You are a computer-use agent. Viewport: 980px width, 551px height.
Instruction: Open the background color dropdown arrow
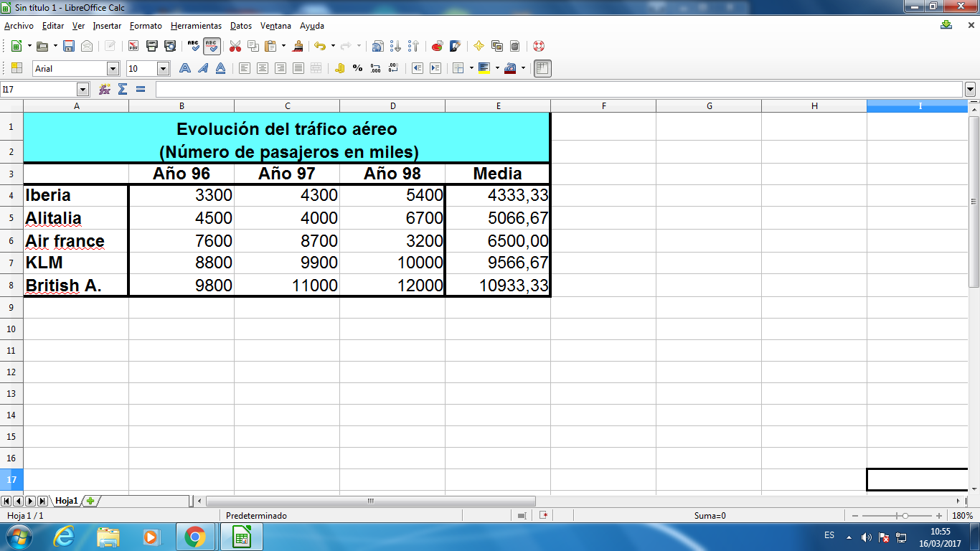click(497, 68)
